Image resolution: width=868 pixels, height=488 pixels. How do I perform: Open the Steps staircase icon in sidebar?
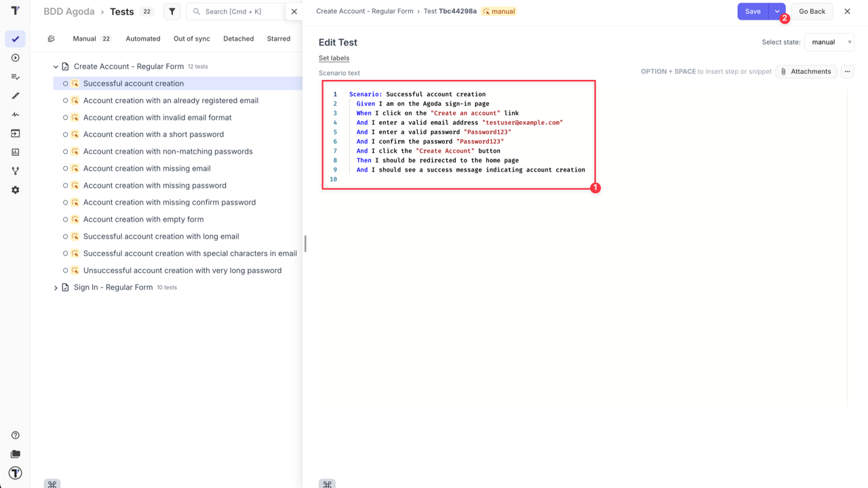(15, 96)
